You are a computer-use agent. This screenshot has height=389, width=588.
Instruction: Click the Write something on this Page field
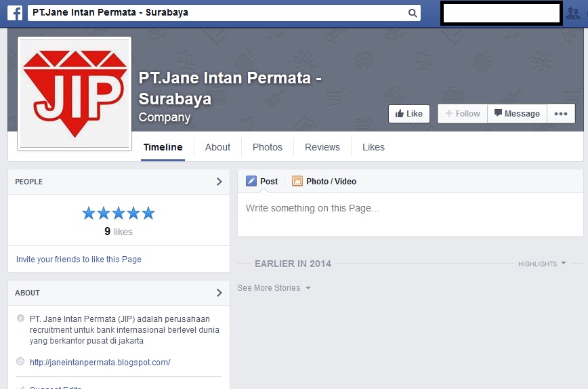[x=411, y=215]
